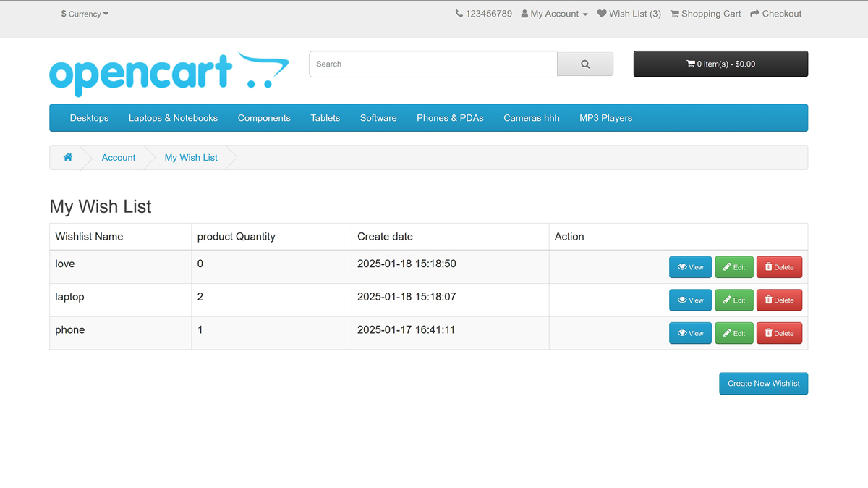This screenshot has height=488, width=868.
Task: Edit the laptop wishlist
Action: [x=734, y=300]
